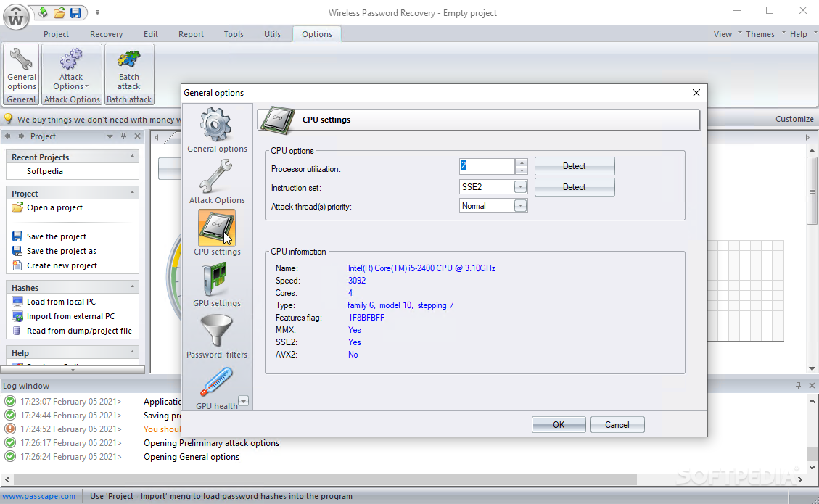Image resolution: width=819 pixels, height=504 pixels.
Task: Click Read from dump/project file icon
Action: tap(17, 331)
